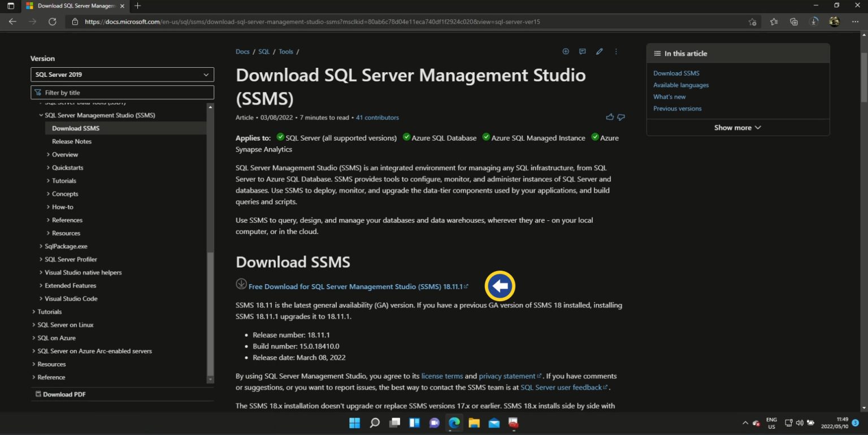Image resolution: width=868 pixels, height=435 pixels.
Task: Open the More actions vertical ellipsis icon
Action: coord(616,51)
